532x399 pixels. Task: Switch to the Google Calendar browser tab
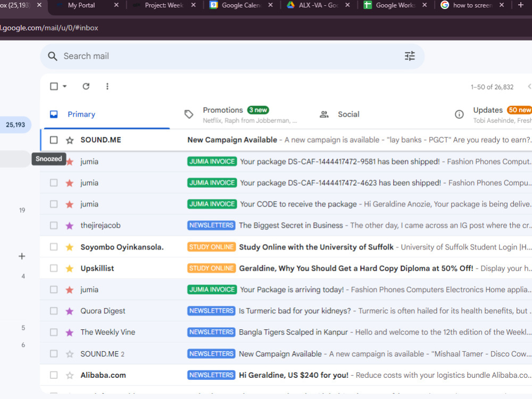[241, 5]
